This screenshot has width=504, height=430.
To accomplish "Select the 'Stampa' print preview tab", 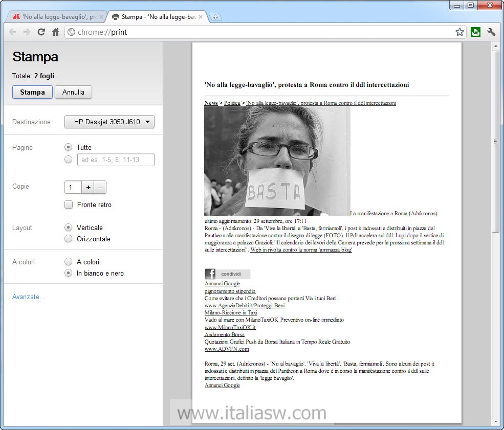I will (x=158, y=17).
